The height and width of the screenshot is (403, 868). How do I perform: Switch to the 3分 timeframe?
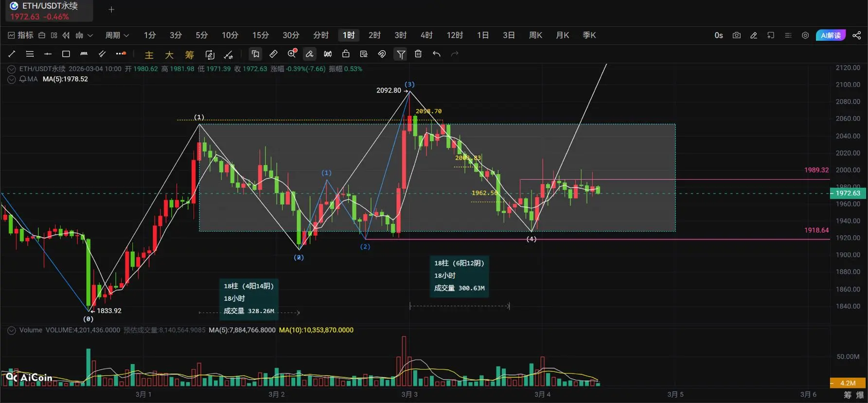(176, 35)
